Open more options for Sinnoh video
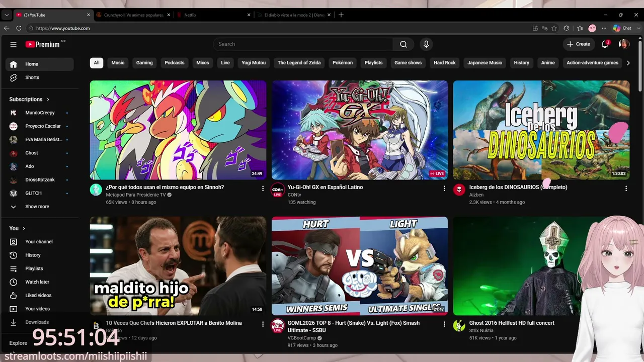644x362 pixels. (263, 189)
